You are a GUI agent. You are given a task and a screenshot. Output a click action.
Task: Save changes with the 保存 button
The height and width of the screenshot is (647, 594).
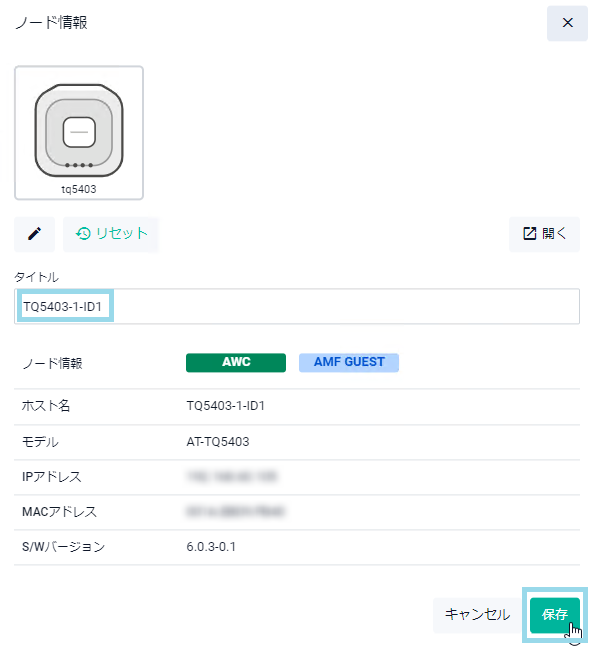(x=554, y=615)
